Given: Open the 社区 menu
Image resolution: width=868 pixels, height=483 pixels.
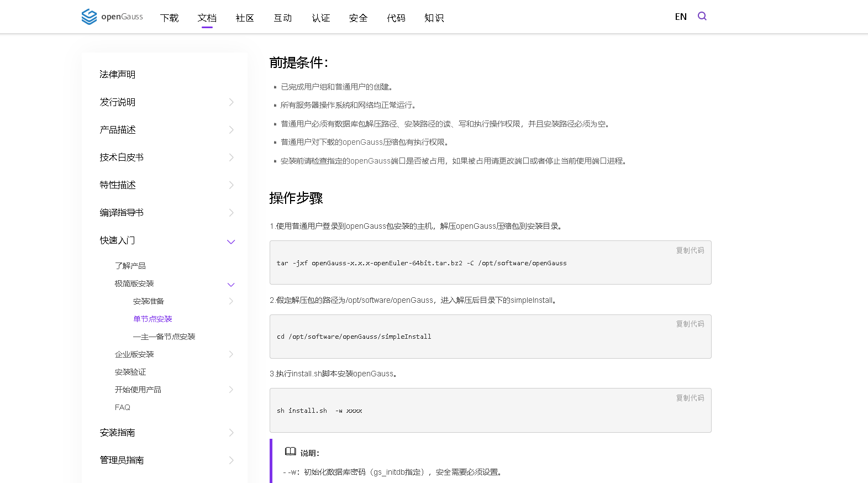Looking at the screenshot, I should pyautogui.click(x=245, y=18).
